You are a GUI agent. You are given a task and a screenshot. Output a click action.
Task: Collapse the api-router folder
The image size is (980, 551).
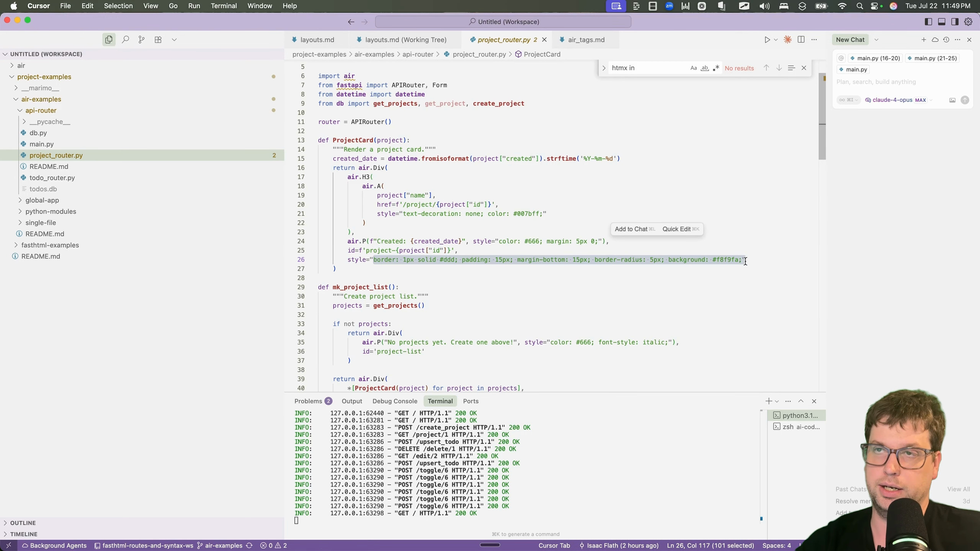click(41, 110)
